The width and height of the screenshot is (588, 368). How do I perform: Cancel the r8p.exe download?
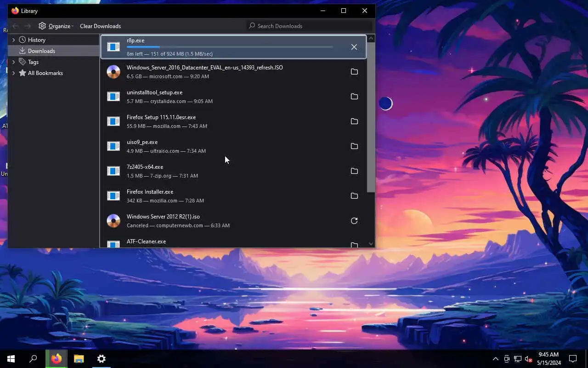coord(354,47)
